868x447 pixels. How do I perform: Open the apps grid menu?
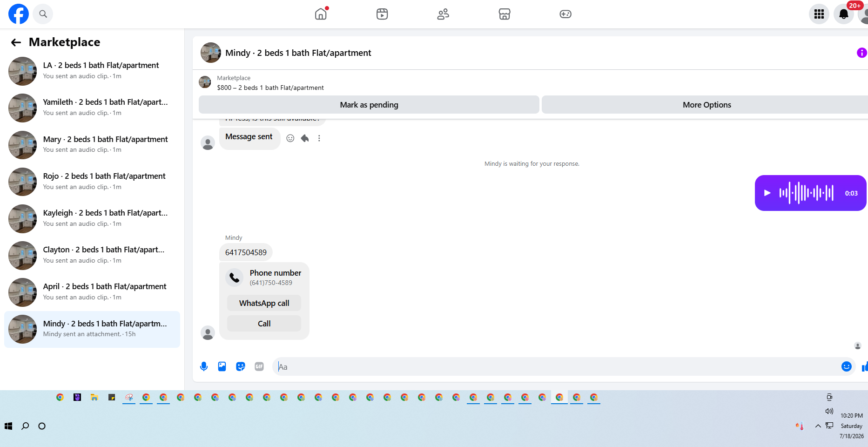point(819,14)
